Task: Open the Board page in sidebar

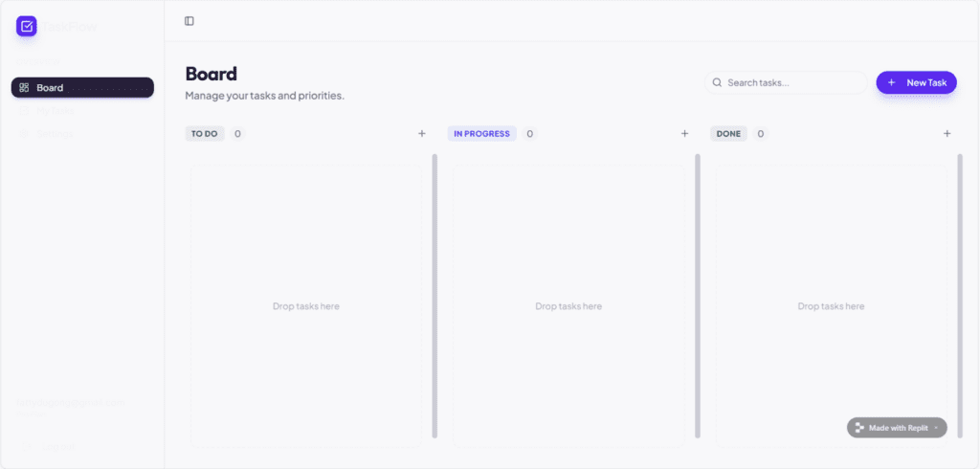Action: (x=82, y=87)
